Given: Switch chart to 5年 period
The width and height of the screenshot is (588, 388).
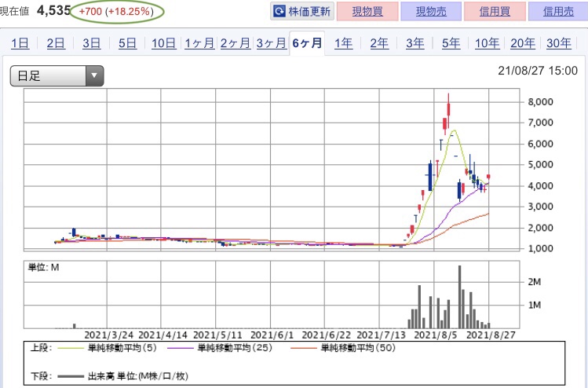Looking at the screenshot, I should point(451,43).
